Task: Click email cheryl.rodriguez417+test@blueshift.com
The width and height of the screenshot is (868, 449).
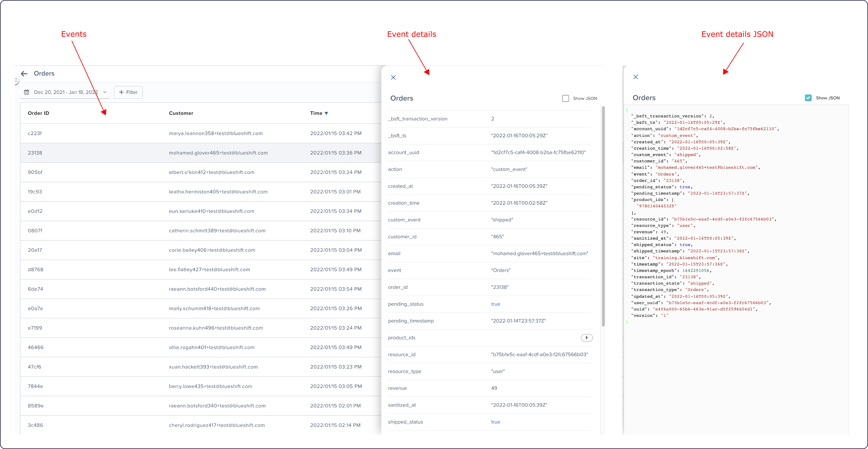Action: (217, 425)
